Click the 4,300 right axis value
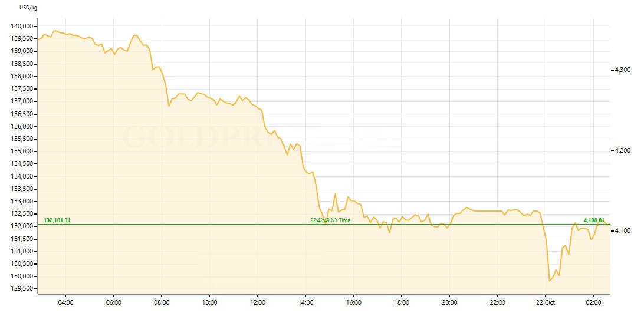 point(623,70)
